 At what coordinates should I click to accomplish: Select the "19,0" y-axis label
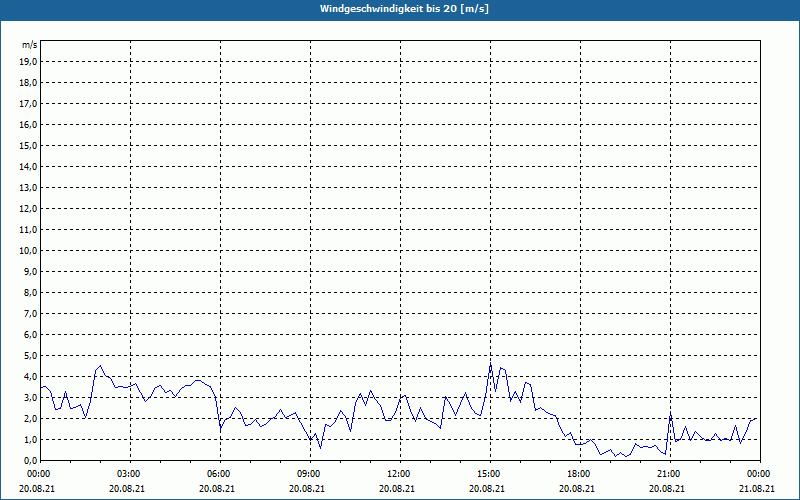click(29, 62)
